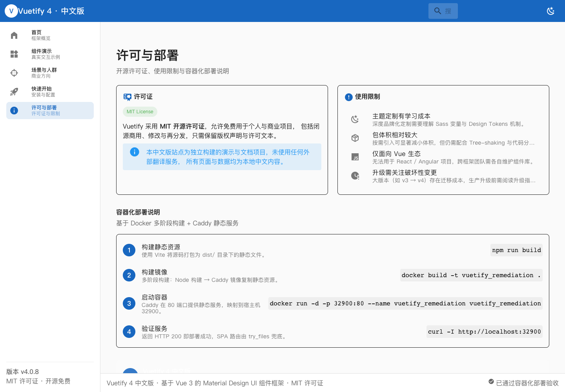565x392 pixels.
Task: Click the MIT 许可证 · 开源免费 sidebar text
Action: click(x=38, y=381)
